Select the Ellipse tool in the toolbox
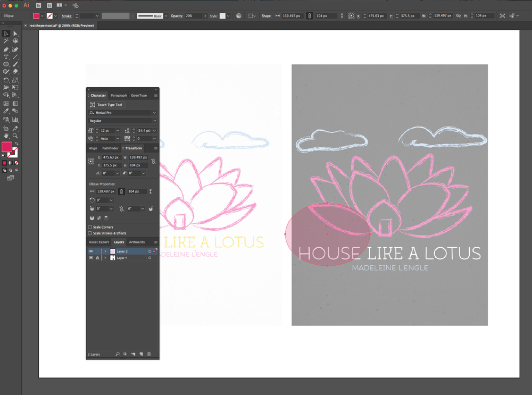Viewport: 532px width, 395px height. [x=6, y=64]
